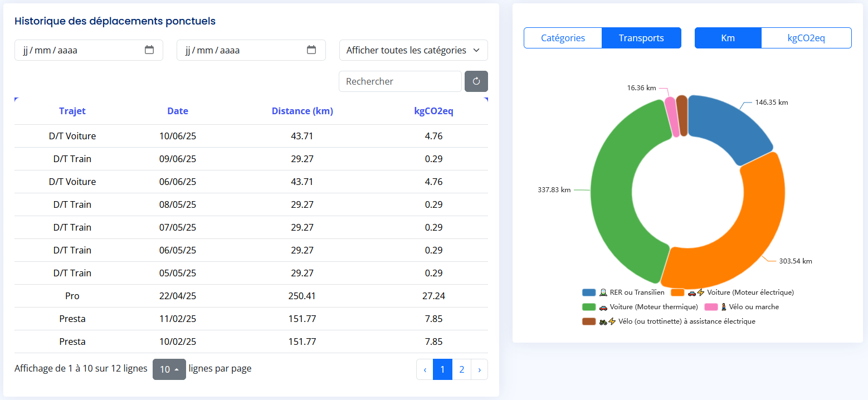The height and width of the screenshot is (400, 868).
Task: Select the Km unit button
Action: coord(728,38)
